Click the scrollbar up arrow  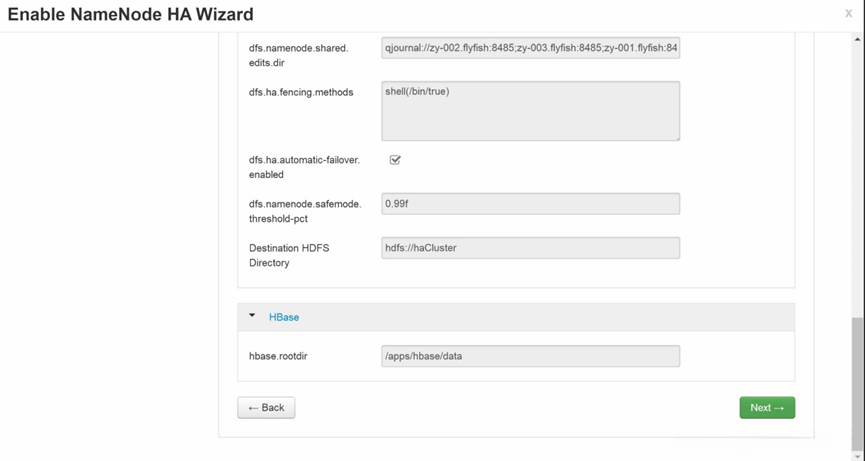[857, 38]
